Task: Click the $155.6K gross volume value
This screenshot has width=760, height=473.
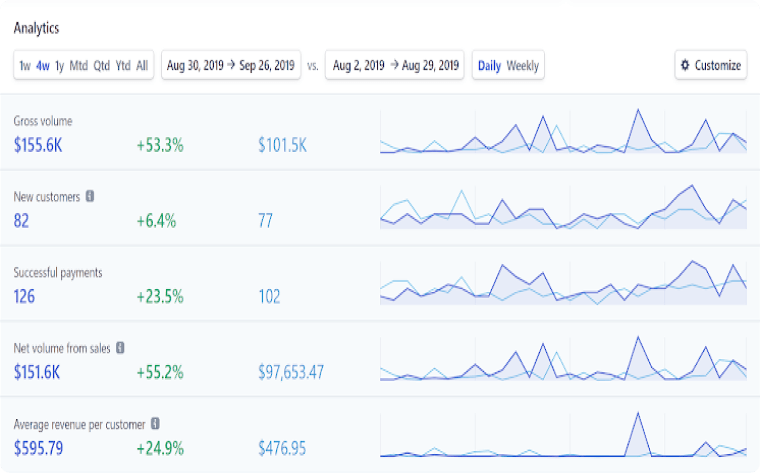Action: click(38, 145)
